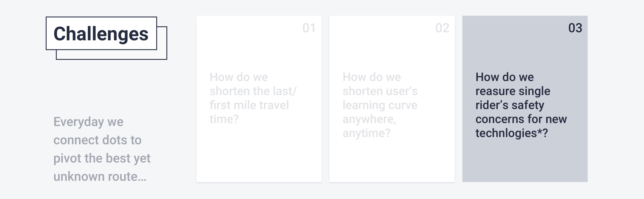Click 'shorten the last/first mile travel time' text
Viewport: 644px width, 199px height.
[253, 105]
